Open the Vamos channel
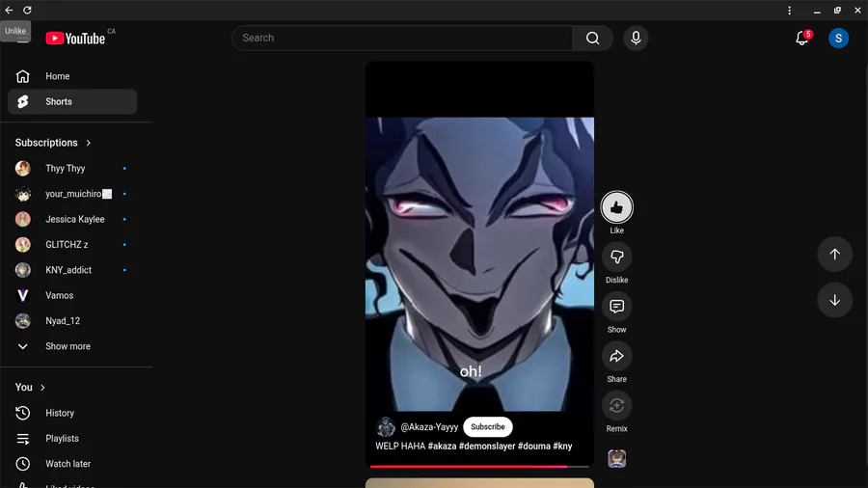Screen dimensions: 868x488 point(72,295)
